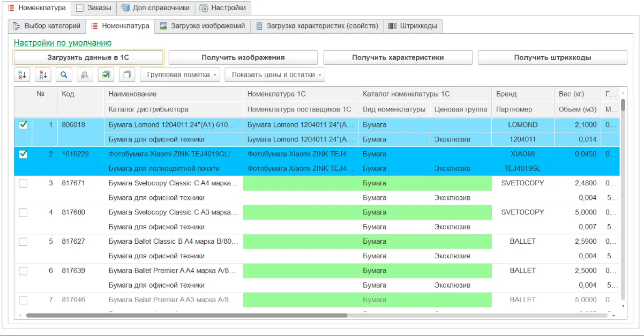
Task: Click weight value 0,0450
Action: tap(578, 154)
